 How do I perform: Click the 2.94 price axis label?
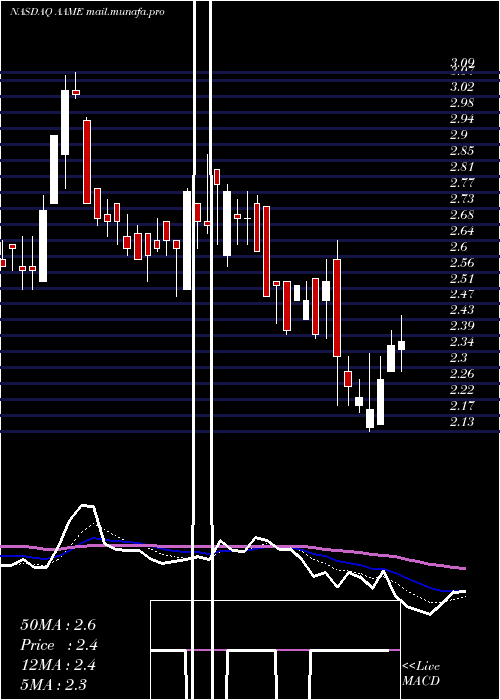pyautogui.click(x=462, y=119)
